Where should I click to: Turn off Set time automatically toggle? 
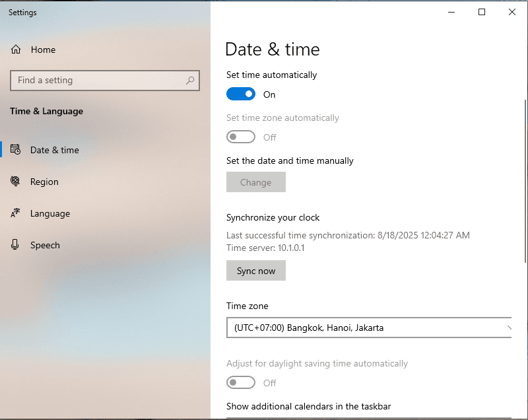tap(241, 94)
